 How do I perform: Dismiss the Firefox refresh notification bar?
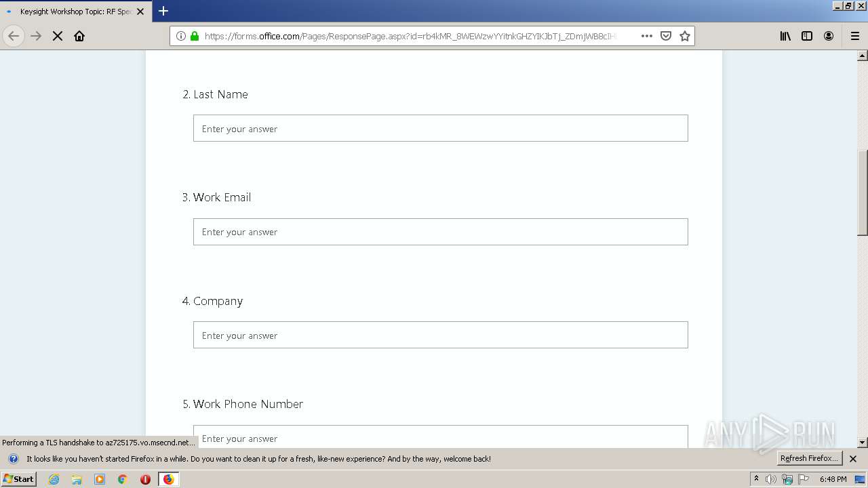click(853, 459)
